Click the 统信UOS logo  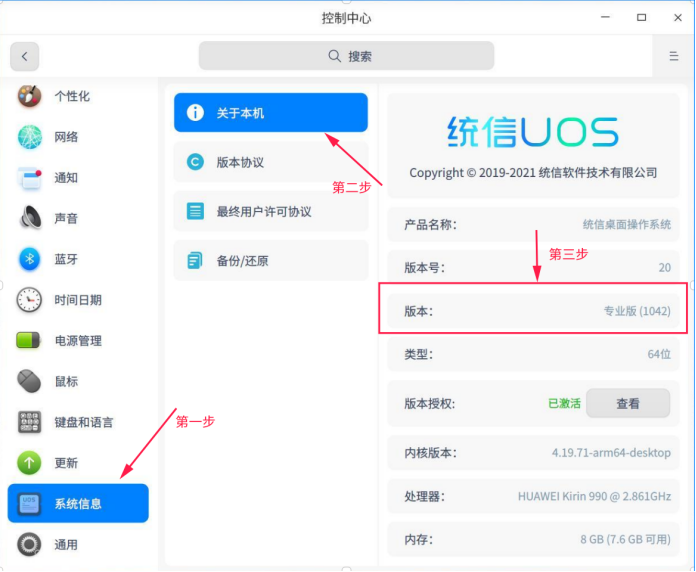[x=533, y=132]
